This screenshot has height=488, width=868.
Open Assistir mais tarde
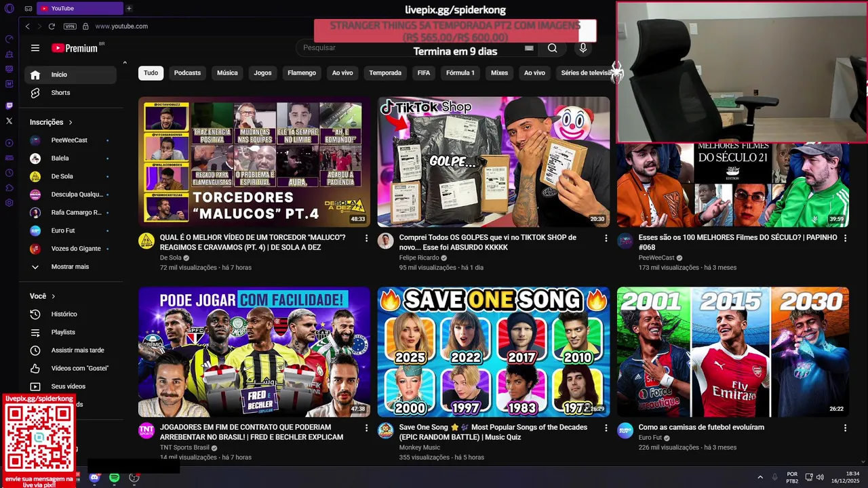pos(70,350)
